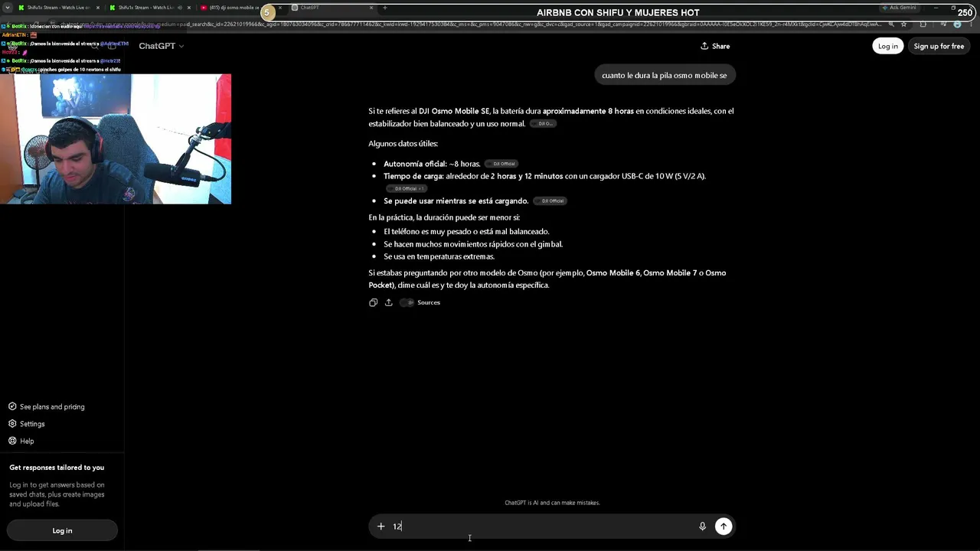980x551 pixels.
Task: Click the line "Se usa en temperaturas extremas."
Action: 439,257
